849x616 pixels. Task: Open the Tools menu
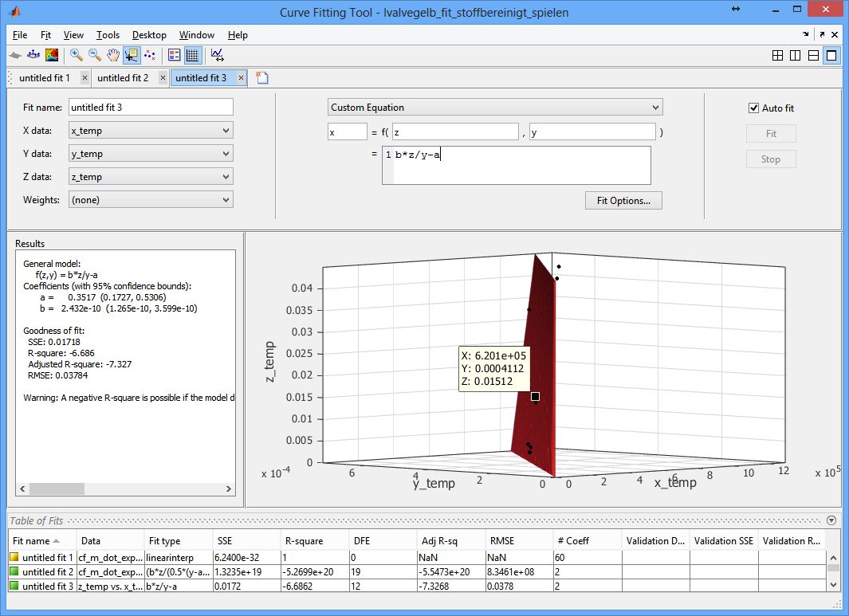pyautogui.click(x=108, y=35)
